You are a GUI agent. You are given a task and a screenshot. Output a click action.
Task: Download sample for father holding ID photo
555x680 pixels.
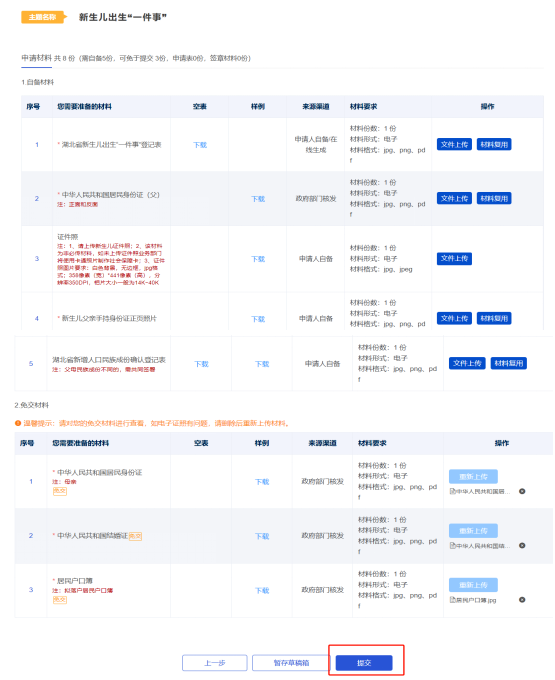tap(258, 319)
